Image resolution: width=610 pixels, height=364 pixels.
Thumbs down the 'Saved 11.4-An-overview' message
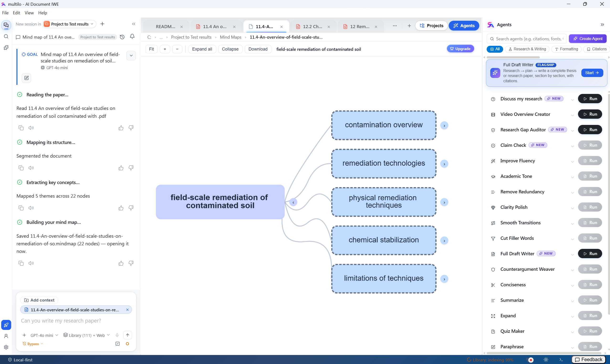coord(131,263)
